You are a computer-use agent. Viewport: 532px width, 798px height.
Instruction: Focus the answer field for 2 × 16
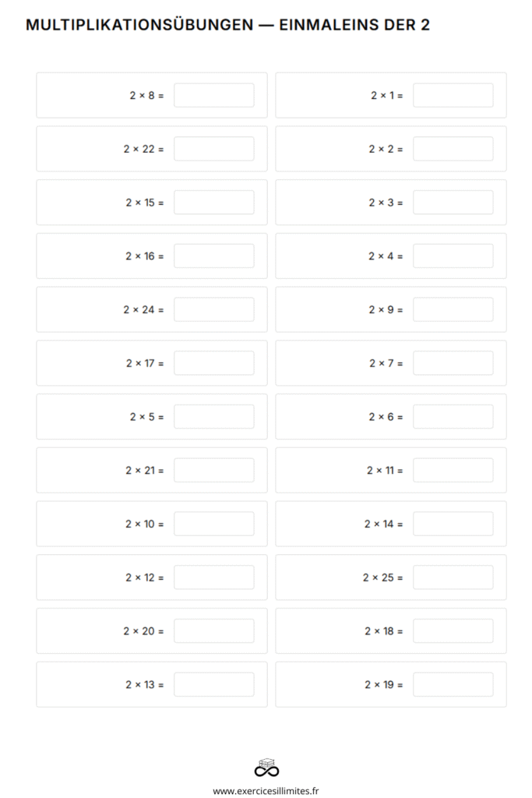(213, 256)
